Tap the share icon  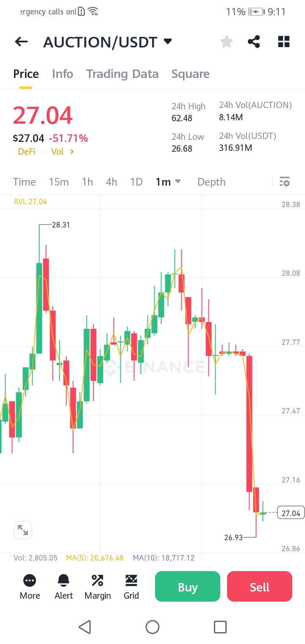(254, 42)
